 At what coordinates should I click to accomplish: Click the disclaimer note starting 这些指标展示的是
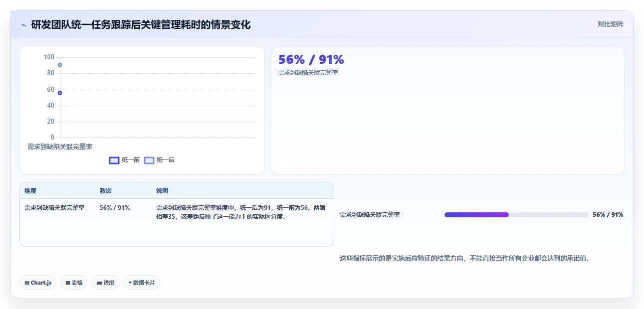(x=465, y=259)
